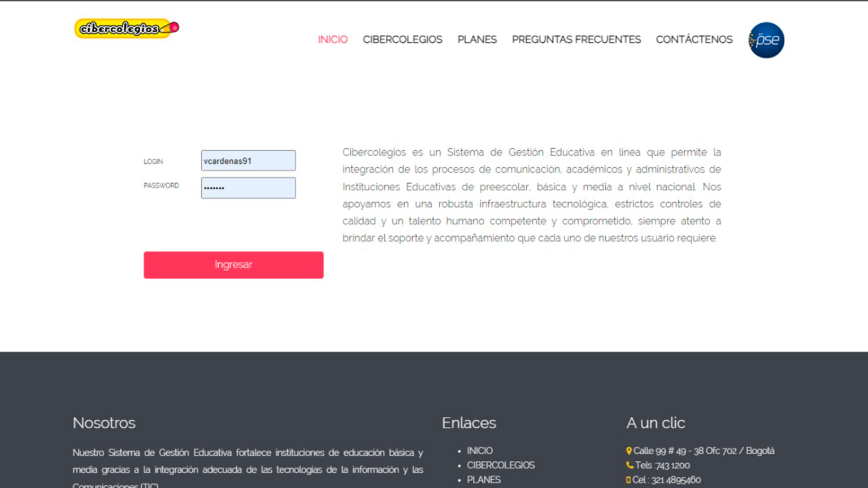Open PREGUNTAS FRECUENTES page
The height and width of the screenshot is (488, 868).
576,40
